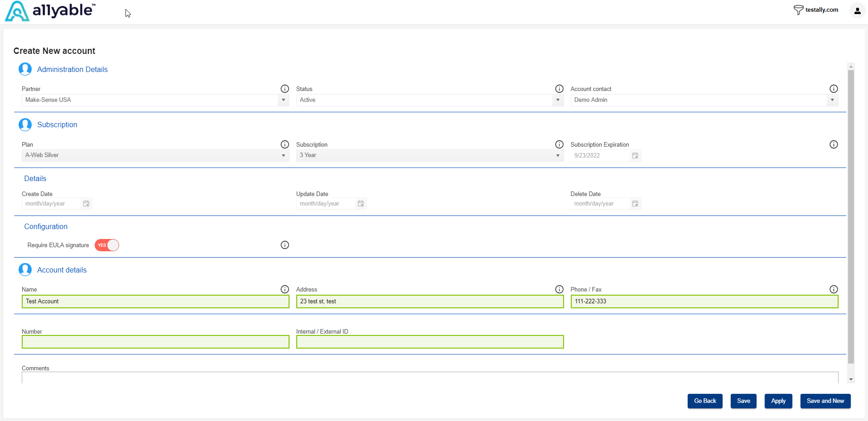Click the form's vertical scrollbar
The width and height of the screenshot is (868, 421).
(x=851, y=217)
